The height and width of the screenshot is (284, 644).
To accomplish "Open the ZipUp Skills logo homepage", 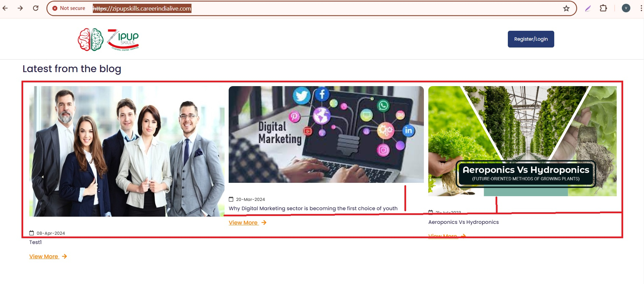I will pos(108,40).
